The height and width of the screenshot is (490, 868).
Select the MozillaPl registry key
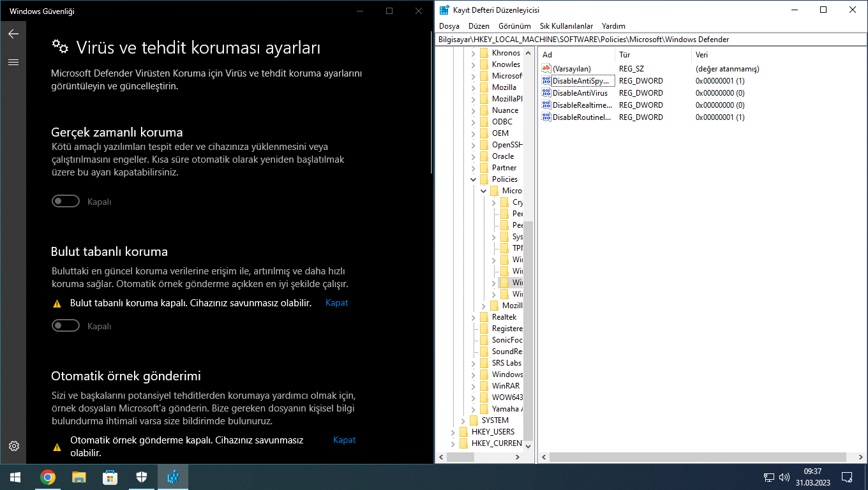(x=507, y=99)
